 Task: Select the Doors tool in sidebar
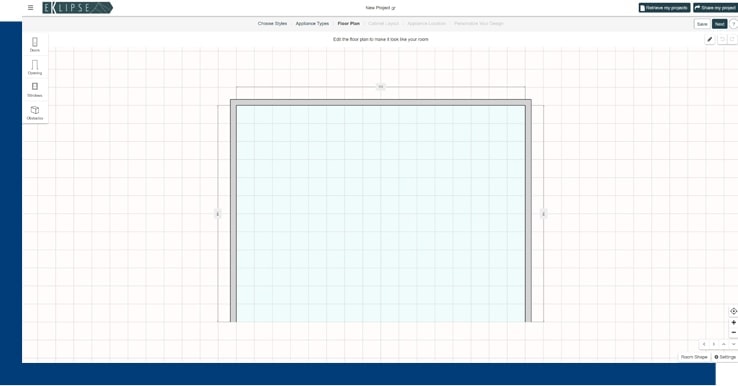[35, 44]
